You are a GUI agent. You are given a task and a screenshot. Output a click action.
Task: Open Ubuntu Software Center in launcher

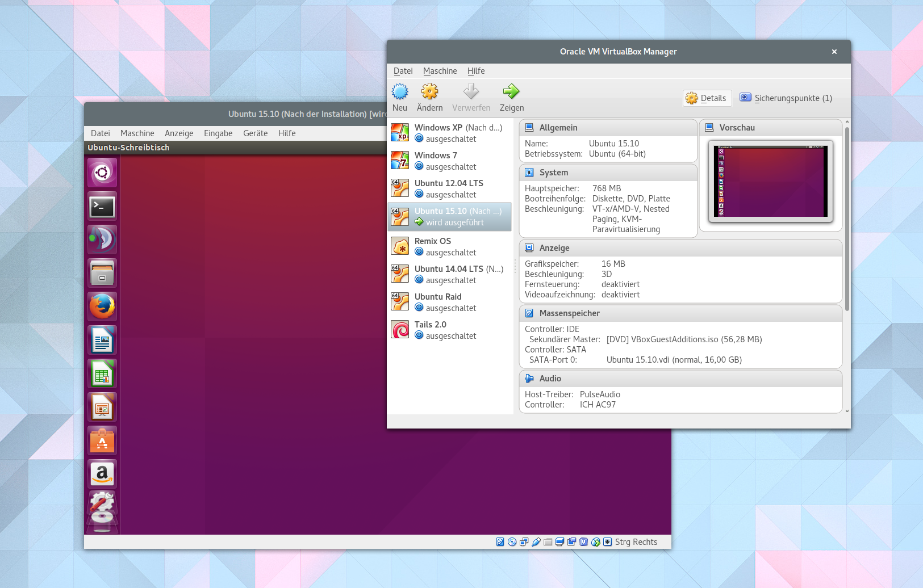click(102, 440)
